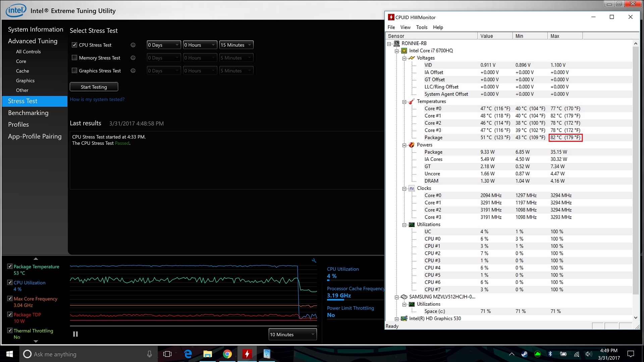644x362 pixels.
Task: Click Cortana microphone icon
Action: (150, 354)
